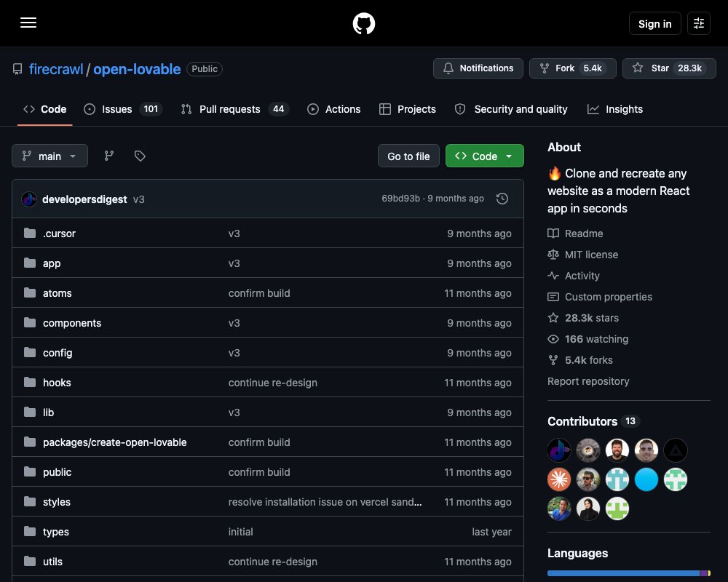
Task: Go to the GitHub homepage via the logo
Action: click(x=363, y=23)
